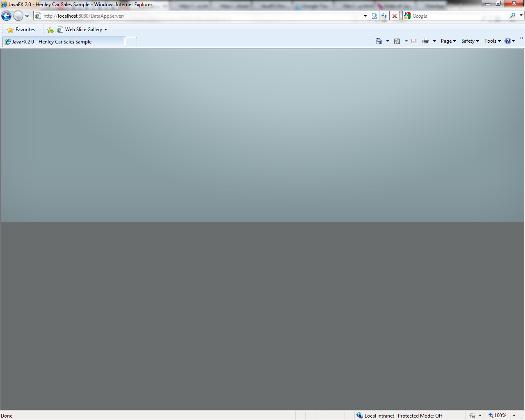This screenshot has height=420, width=525.
Task: Add to Favorites Bar star icon
Action: click(50, 30)
